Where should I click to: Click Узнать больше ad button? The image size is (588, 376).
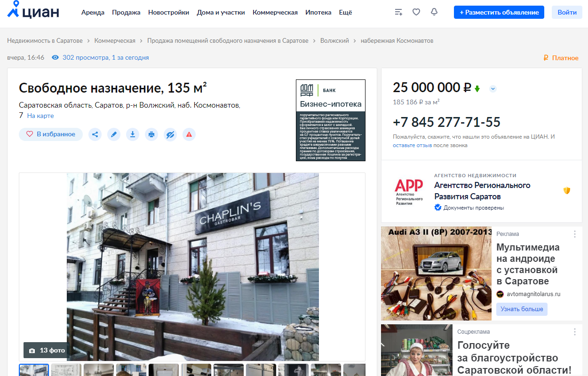(522, 309)
